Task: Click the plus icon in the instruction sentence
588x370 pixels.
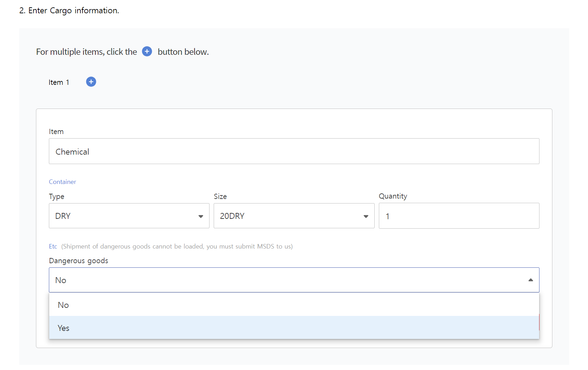Action: pos(147,52)
